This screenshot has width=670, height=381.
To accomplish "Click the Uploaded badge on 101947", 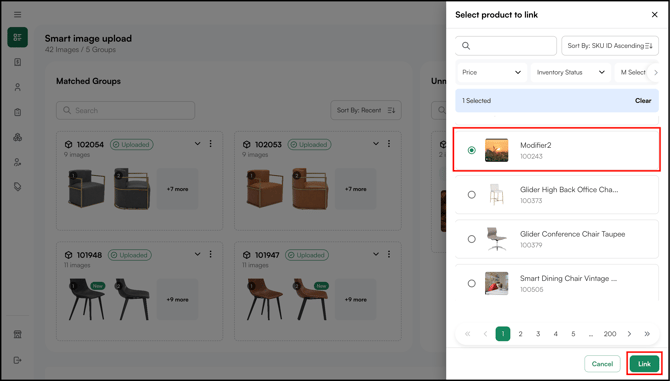I will (x=307, y=255).
